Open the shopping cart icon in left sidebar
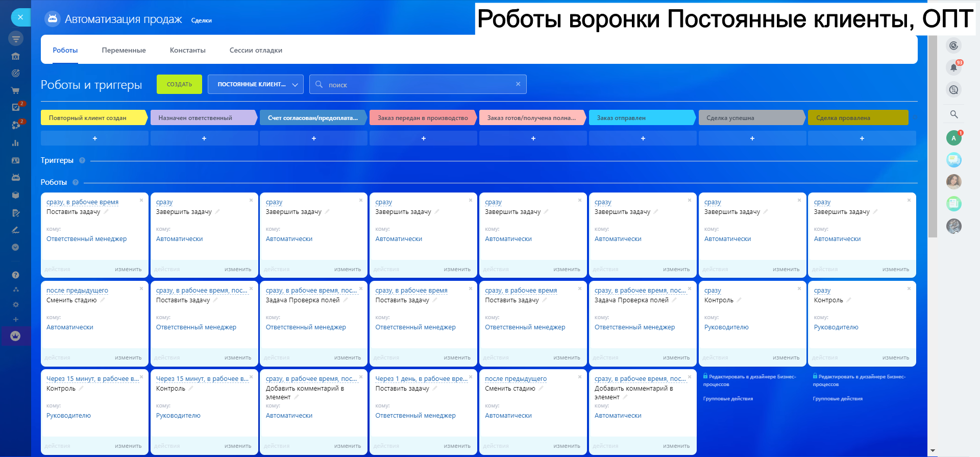This screenshot has width=980, height=457. [16, 90]
